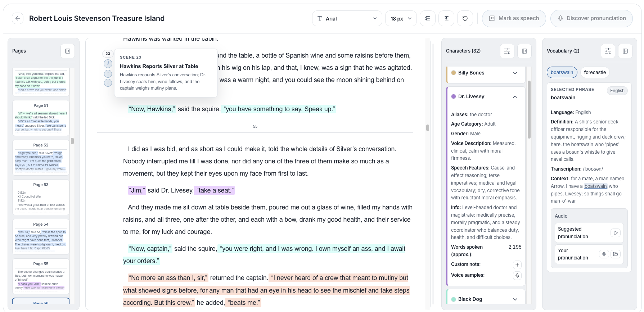Collapse the Characters panel
The image size is (644, 312).
pyautogui.click(x=524, y=51)
